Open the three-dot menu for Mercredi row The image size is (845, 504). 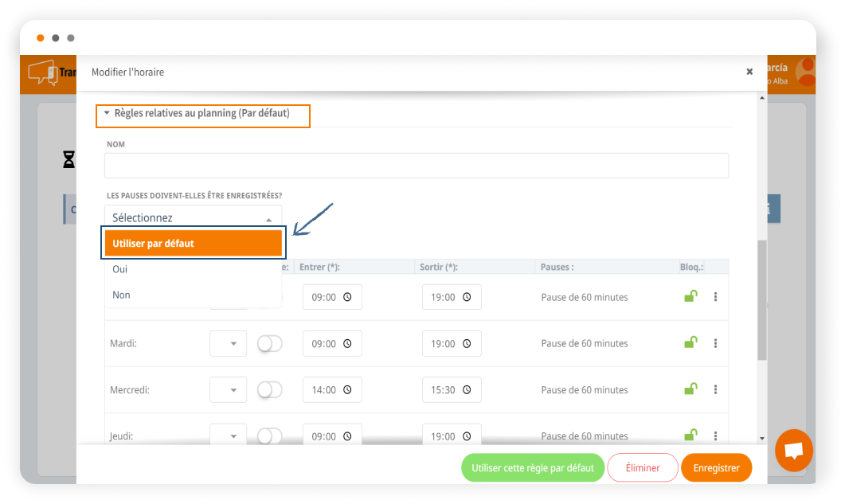[715, 389]
